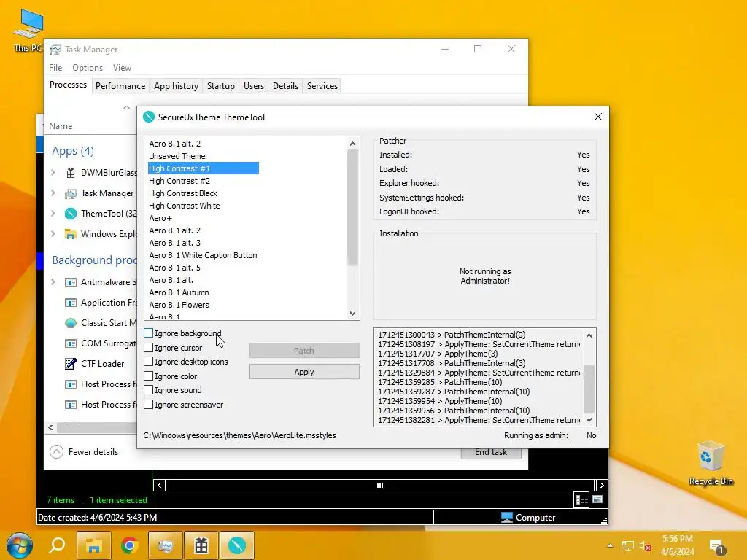Open Task Manager Options menu

pos(88,68)
